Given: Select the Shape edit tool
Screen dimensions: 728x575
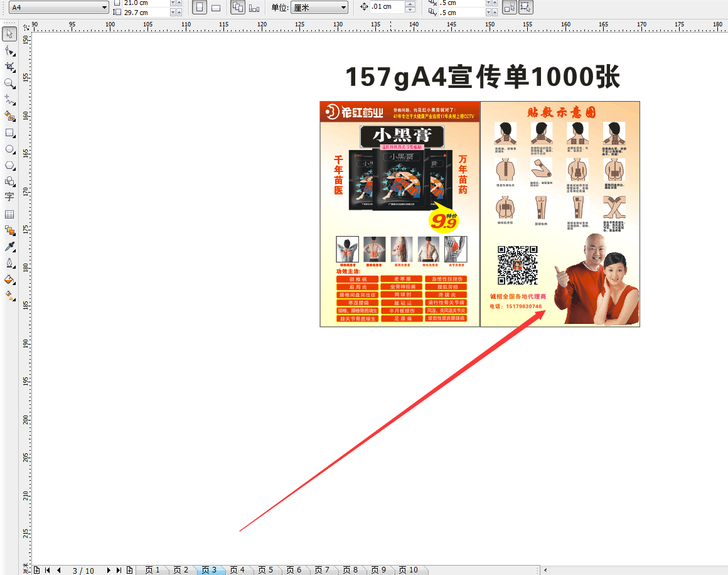Looking at the screenshot, I should click(9, 51).
